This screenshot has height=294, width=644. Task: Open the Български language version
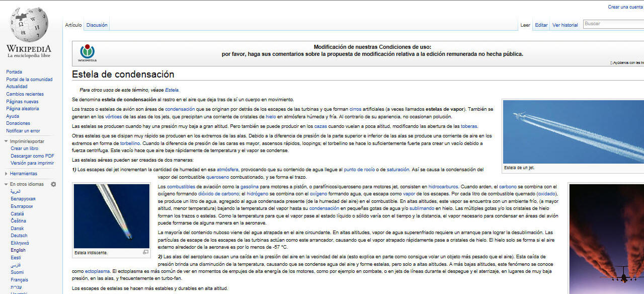[x=23, y=206]
